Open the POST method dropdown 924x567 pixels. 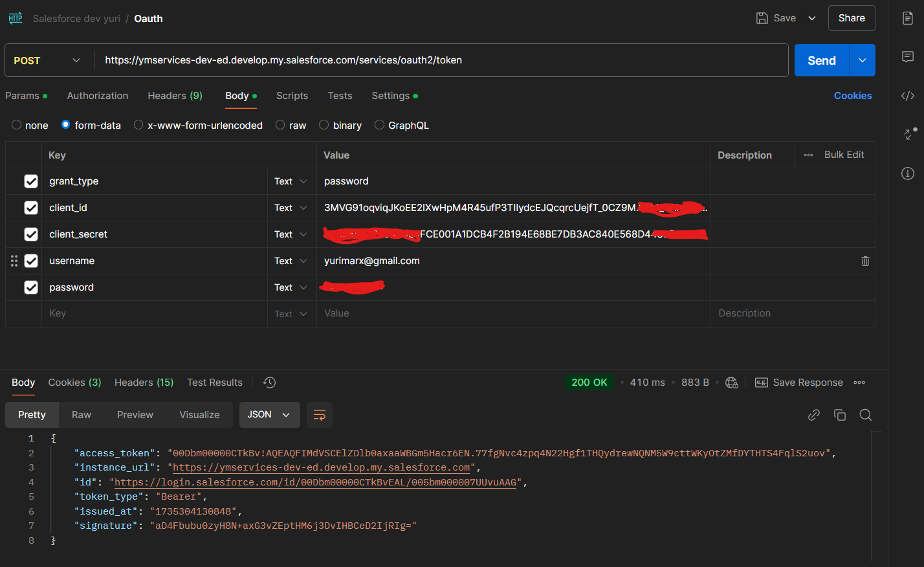click(x=48, y=60)
